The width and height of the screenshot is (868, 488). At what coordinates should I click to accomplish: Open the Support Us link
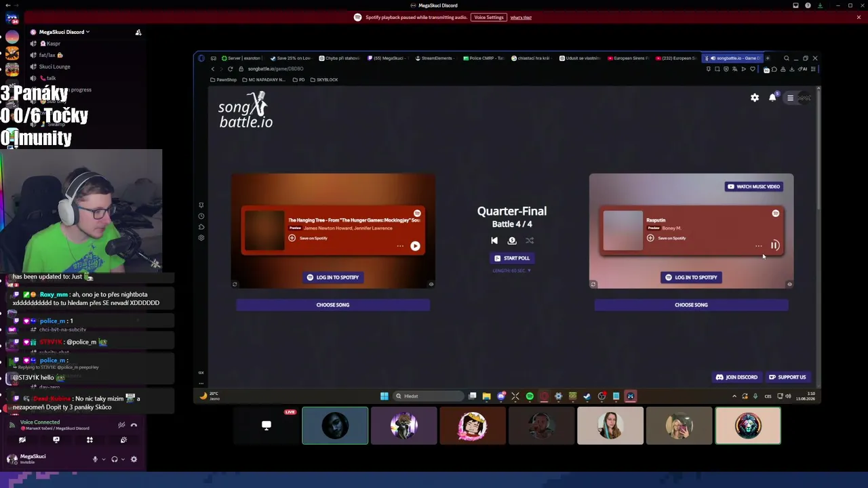click(x=787, y=378)
